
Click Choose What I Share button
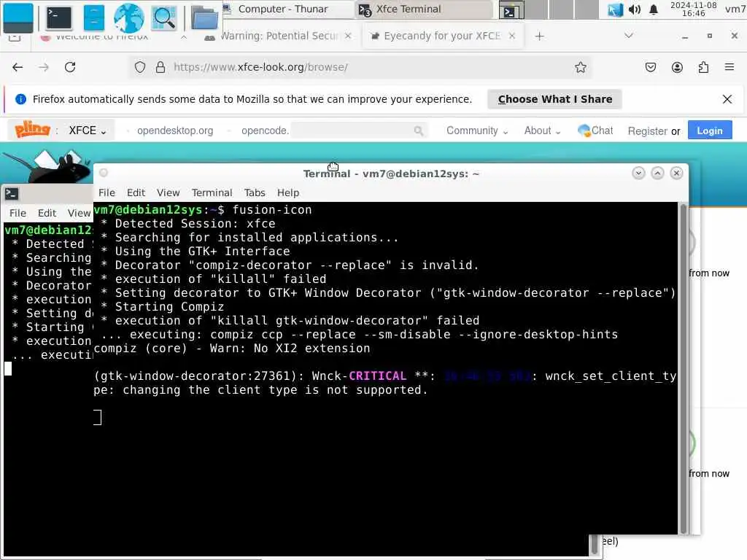click(x=554, y=99)
